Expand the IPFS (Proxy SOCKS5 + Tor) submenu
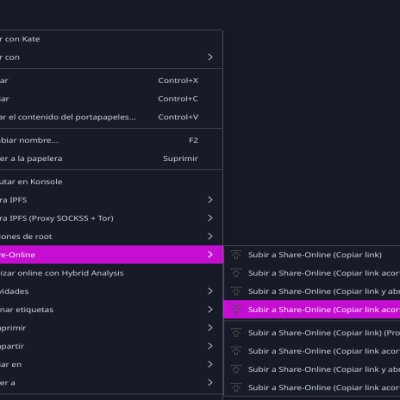This screenshot has height=400, width=400. click(x=210, y=218)
